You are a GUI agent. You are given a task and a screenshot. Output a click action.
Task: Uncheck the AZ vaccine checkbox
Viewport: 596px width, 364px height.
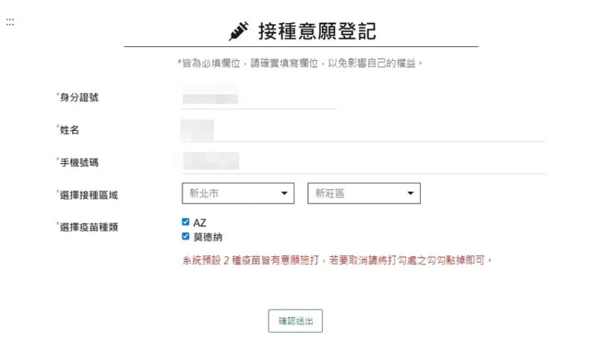[x=186, y=222]
